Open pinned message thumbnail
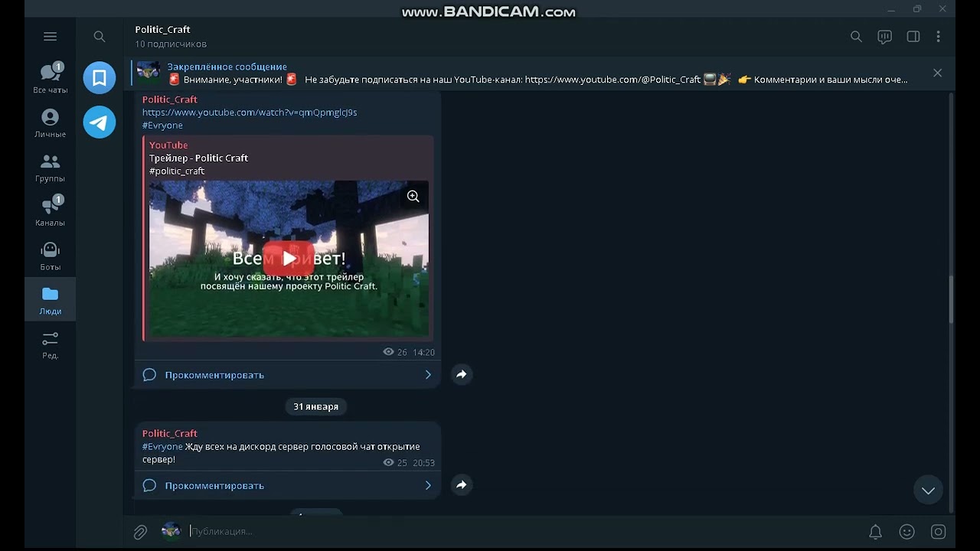980x551 pixels. point(149,73)
